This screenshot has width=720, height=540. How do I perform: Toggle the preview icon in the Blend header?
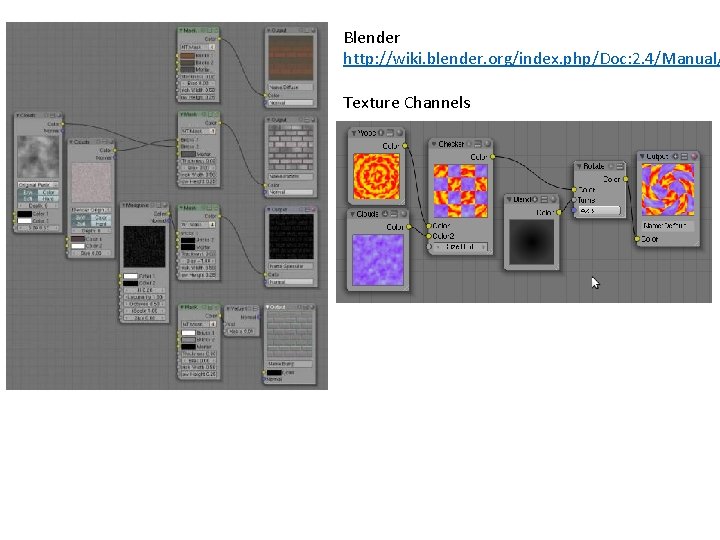point(544,199)
